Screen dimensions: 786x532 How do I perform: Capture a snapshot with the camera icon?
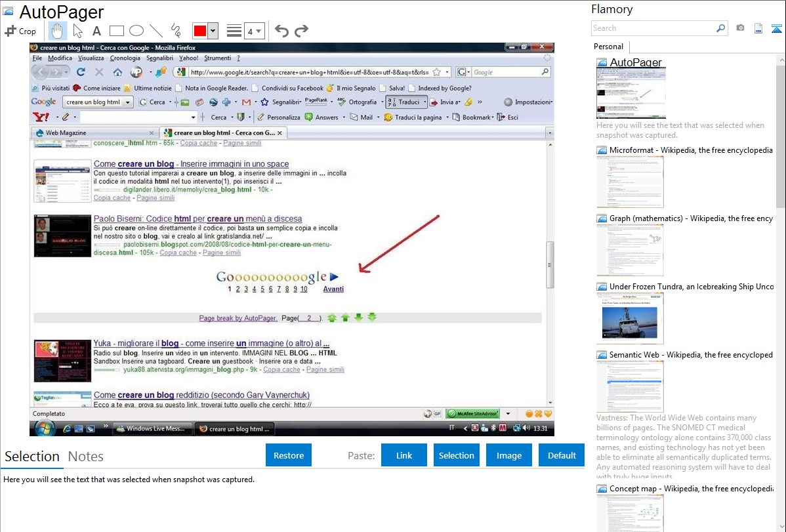[740, 28]
